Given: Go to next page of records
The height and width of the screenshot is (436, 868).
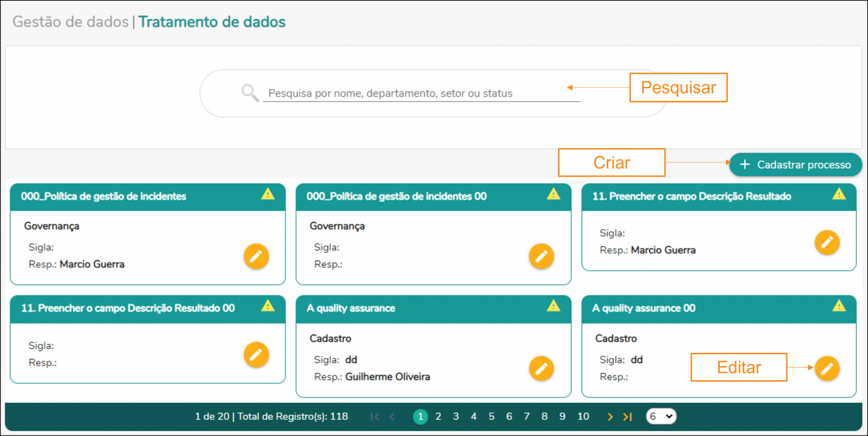Looking at the screenshot, I should tap(610, 416).
